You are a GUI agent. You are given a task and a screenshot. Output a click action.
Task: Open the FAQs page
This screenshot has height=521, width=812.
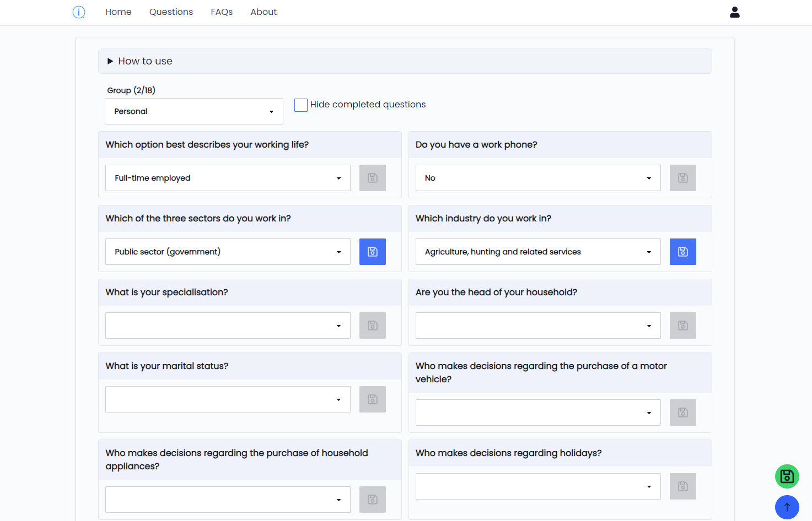pos(222,12)
